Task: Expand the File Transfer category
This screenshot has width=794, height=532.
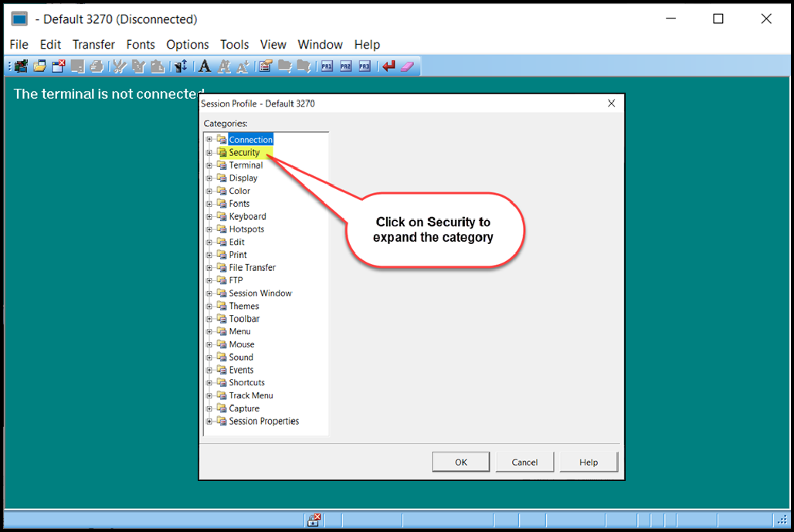Action: point(209,267)
